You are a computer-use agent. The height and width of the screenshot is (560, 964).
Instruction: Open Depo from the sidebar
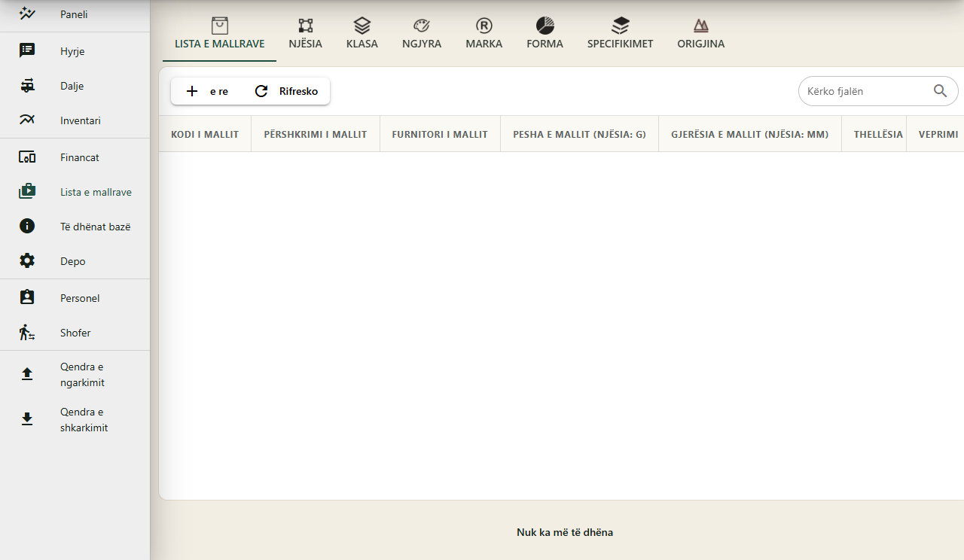point(75,261)
